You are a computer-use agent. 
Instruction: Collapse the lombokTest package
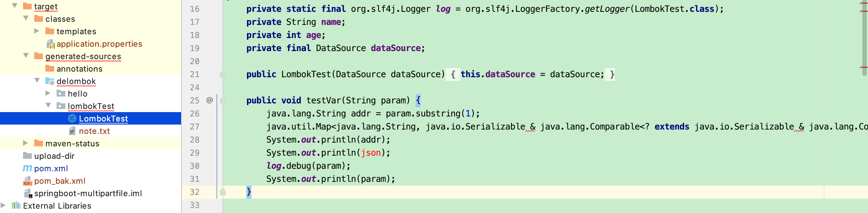click(x=48, y=106)
